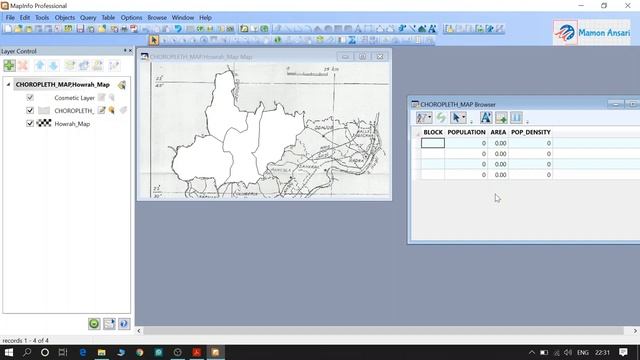Click the green circular button below the layer list

pyautogui.click(x=94, y=324)
